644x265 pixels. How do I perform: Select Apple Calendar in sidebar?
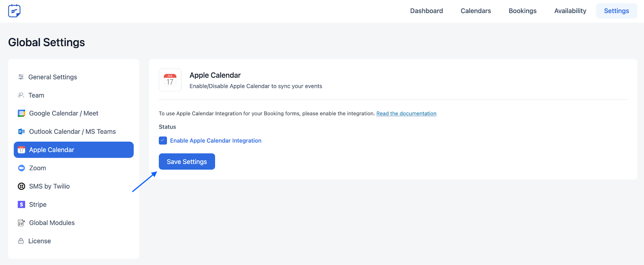pos(74,150)
